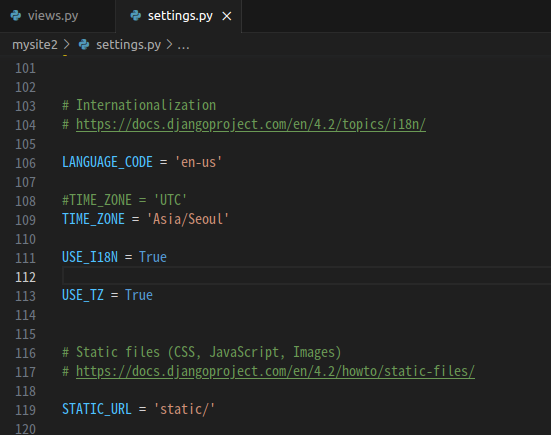Click True value of USE_TZ

tap(139, 295)
